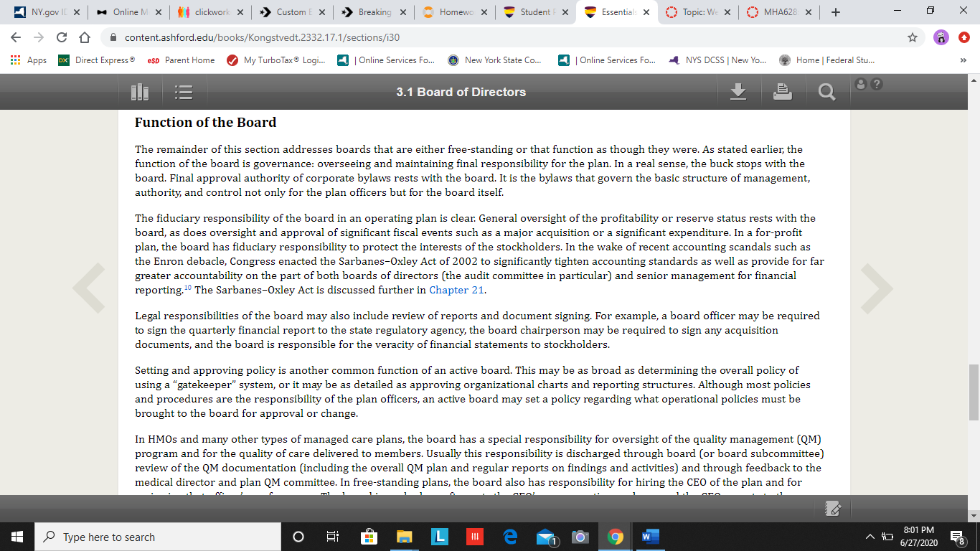980x551 pixels.
Task: Open NYS DCSS bookmark
Action: point(717,60)
